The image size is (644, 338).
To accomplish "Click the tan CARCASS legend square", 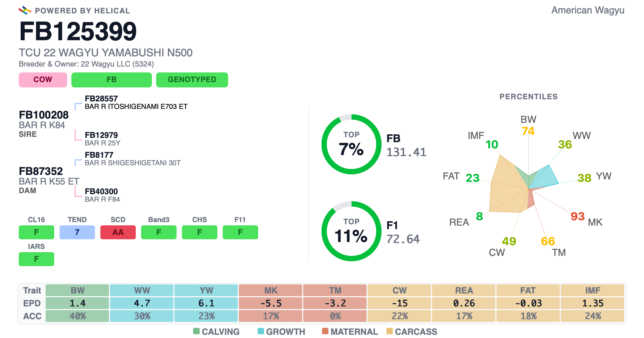I will [x=390, y=331].
